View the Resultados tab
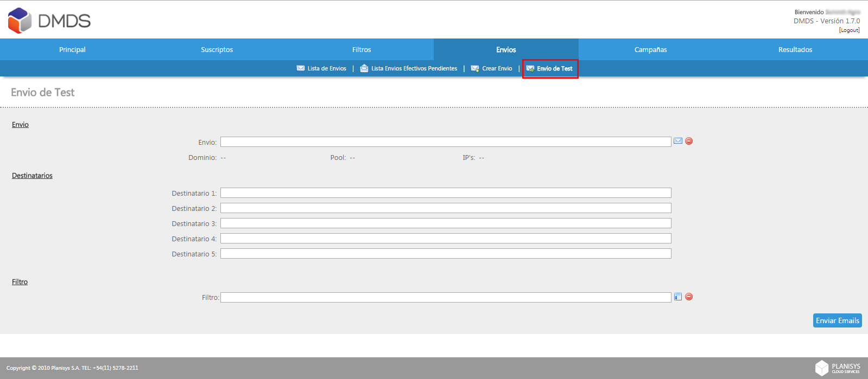Image resolution: width=868 pixels, height=379 pixels. pos(795,49)
